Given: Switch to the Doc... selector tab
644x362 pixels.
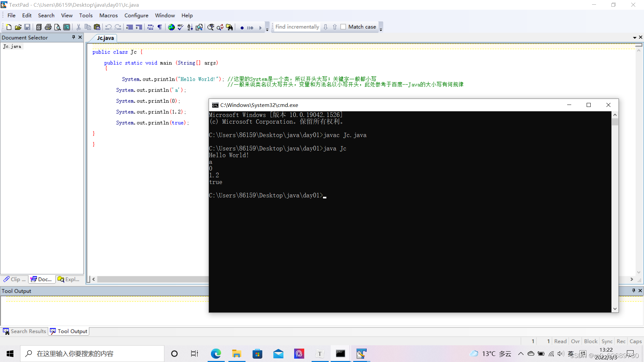Looking at the screenshot, I should tap(42, 280).
